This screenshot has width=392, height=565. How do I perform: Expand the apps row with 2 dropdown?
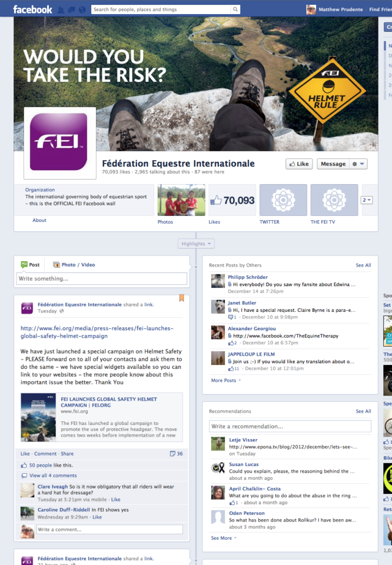pos(367,200)
